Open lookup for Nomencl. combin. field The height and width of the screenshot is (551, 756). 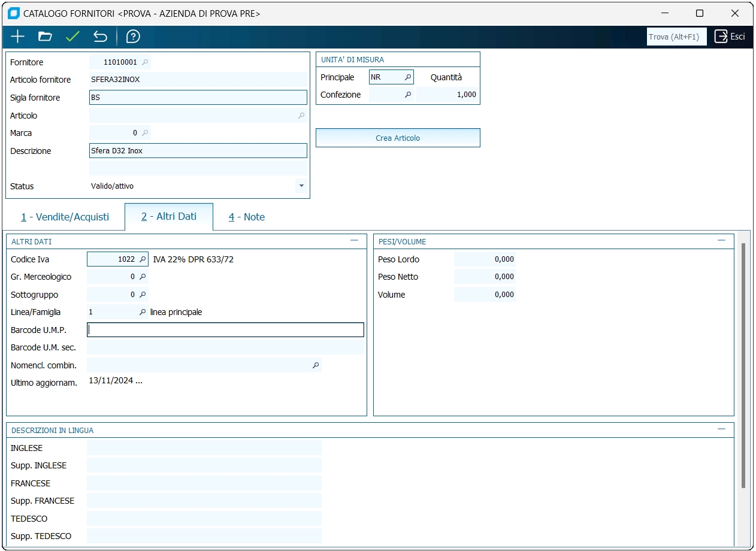click(x=316, y=365)
